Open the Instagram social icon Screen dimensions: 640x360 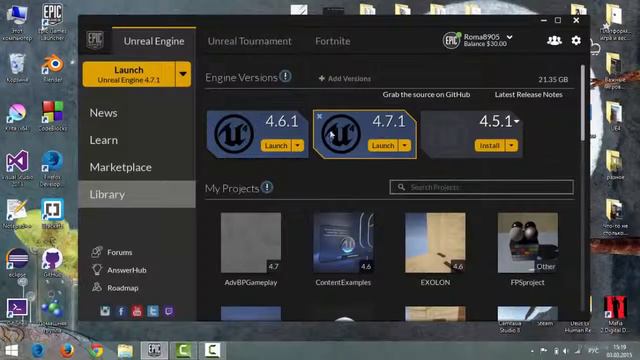click(x=105, y=311)
